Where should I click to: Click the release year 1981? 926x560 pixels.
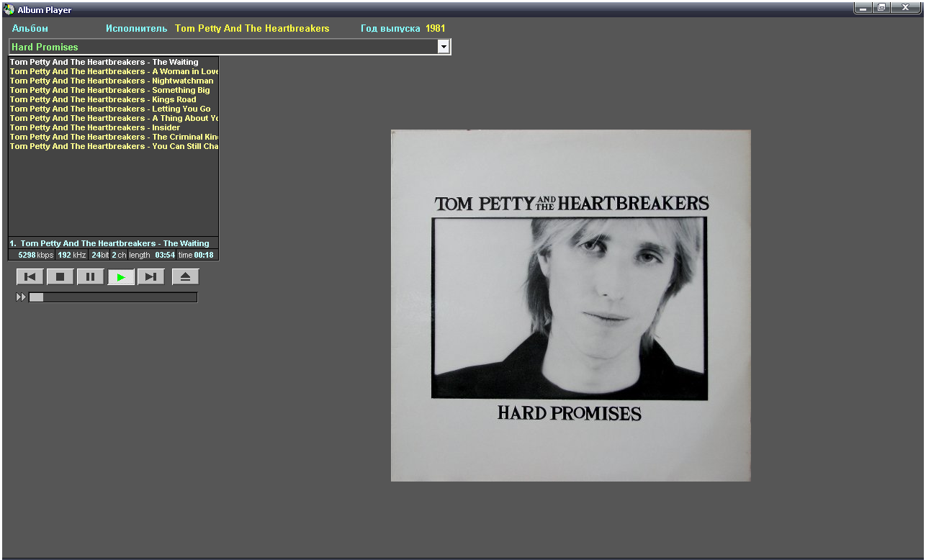click(436, 29)
